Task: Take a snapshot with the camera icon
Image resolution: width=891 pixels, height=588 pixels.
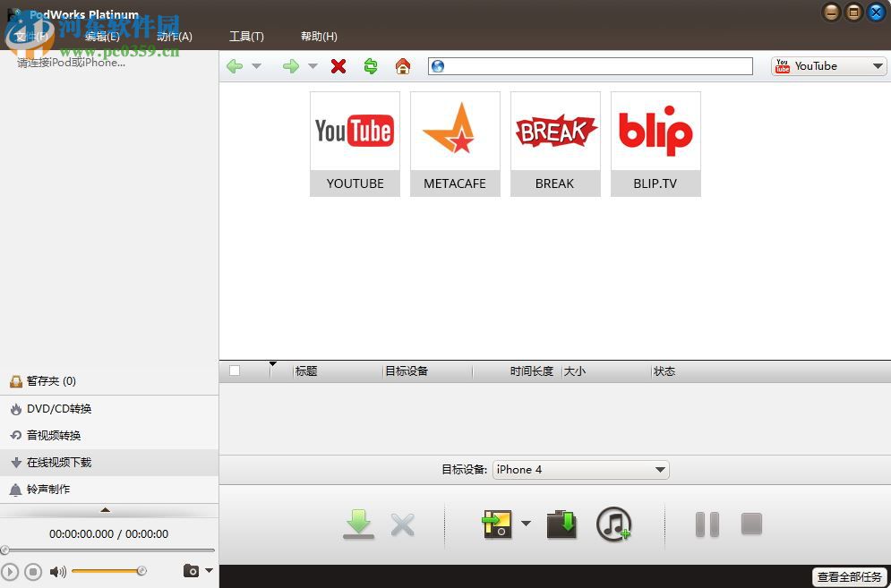Action: [x=190, y=570]
